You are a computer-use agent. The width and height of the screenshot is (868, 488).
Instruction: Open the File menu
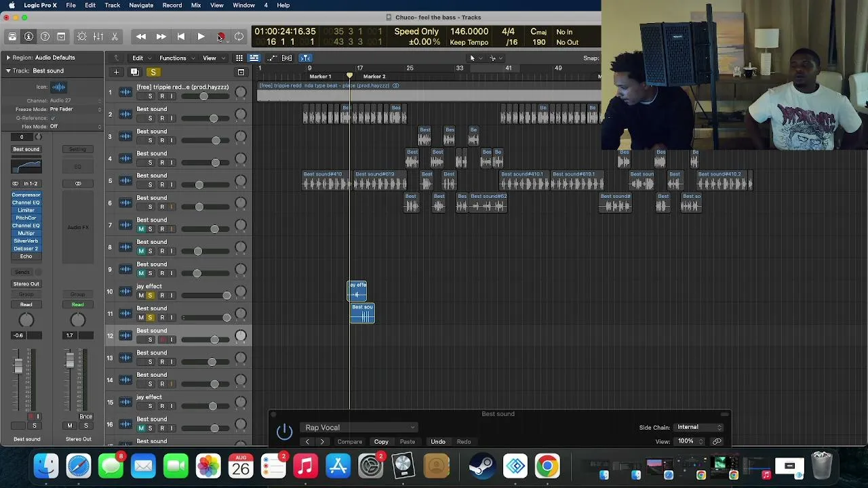click(x=71, y=5)
